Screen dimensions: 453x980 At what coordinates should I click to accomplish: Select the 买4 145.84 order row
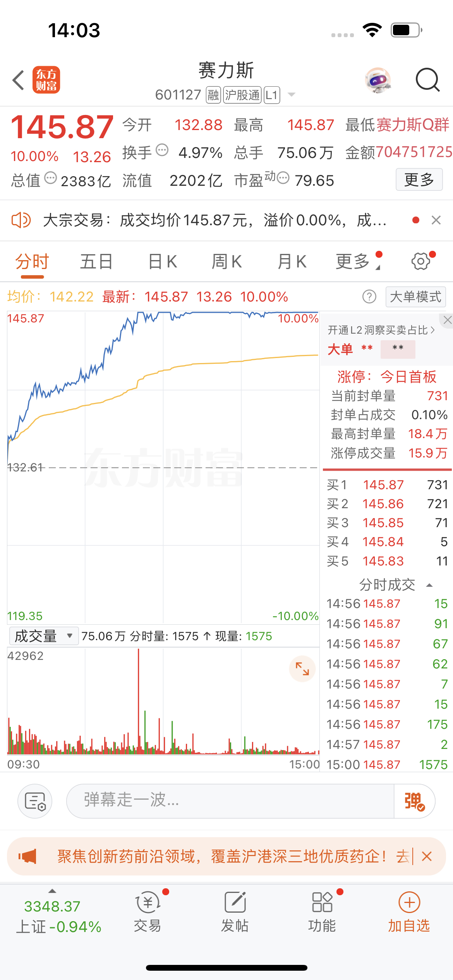[x=387, y=541]
